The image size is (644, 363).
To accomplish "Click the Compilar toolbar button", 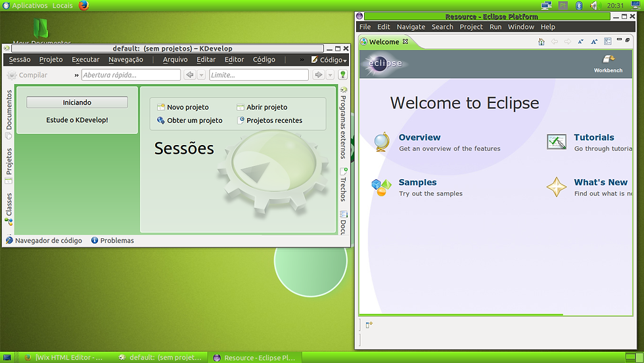I will [27, 75].
